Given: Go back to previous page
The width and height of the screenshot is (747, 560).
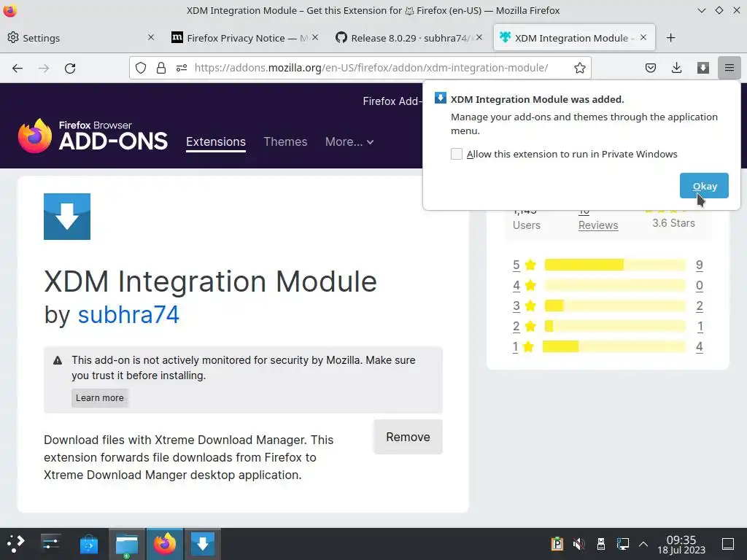Looking at the screenshot, I should [x=18, y=68].
